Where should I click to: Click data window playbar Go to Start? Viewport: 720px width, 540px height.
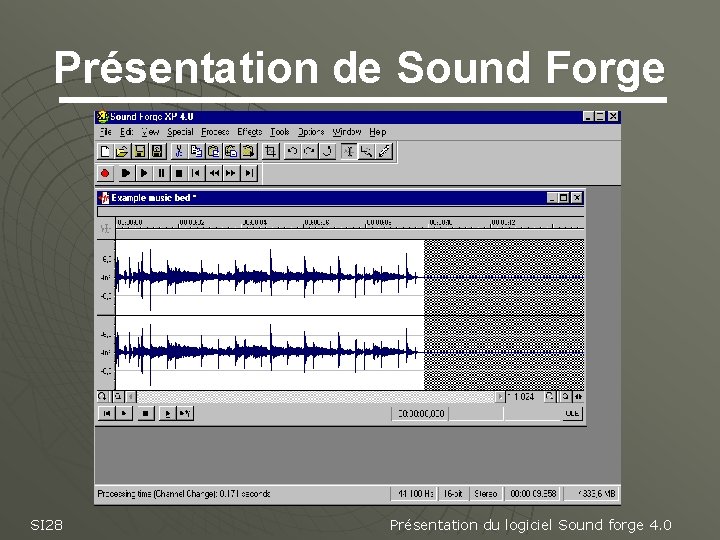[x=107, y=413]
